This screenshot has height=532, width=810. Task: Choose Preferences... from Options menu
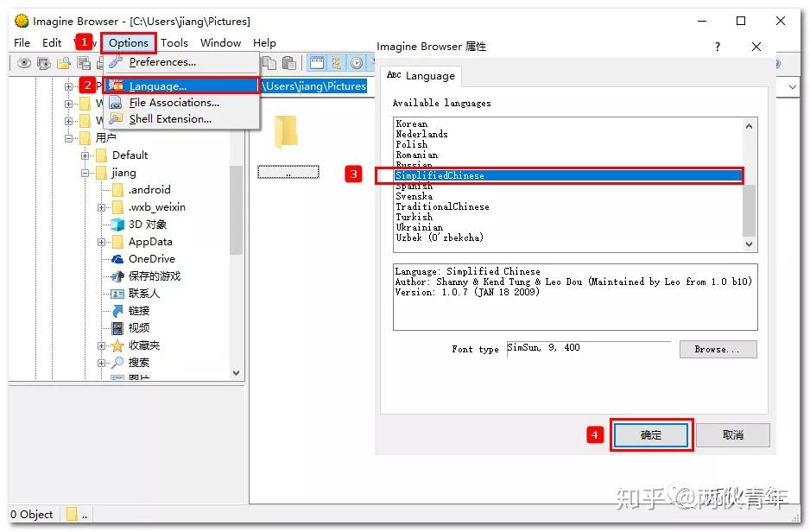point(181,62)
